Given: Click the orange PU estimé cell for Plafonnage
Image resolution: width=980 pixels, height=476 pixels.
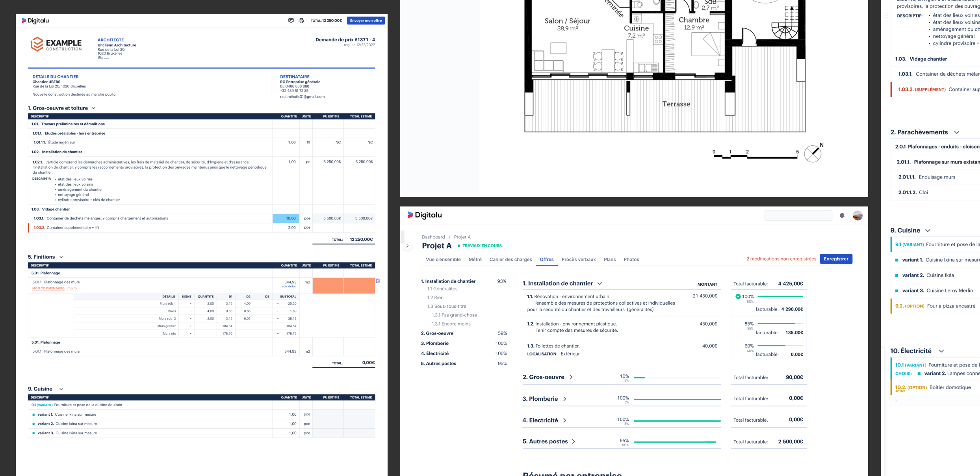Looking at the screenshot, I should tap(328, 286).
